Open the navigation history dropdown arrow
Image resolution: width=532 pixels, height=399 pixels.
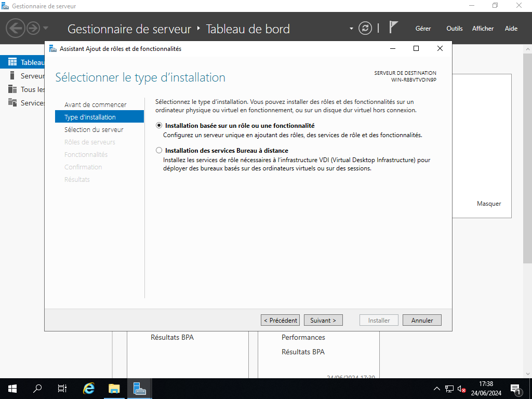pyautogui.click(x=46, y=28)
